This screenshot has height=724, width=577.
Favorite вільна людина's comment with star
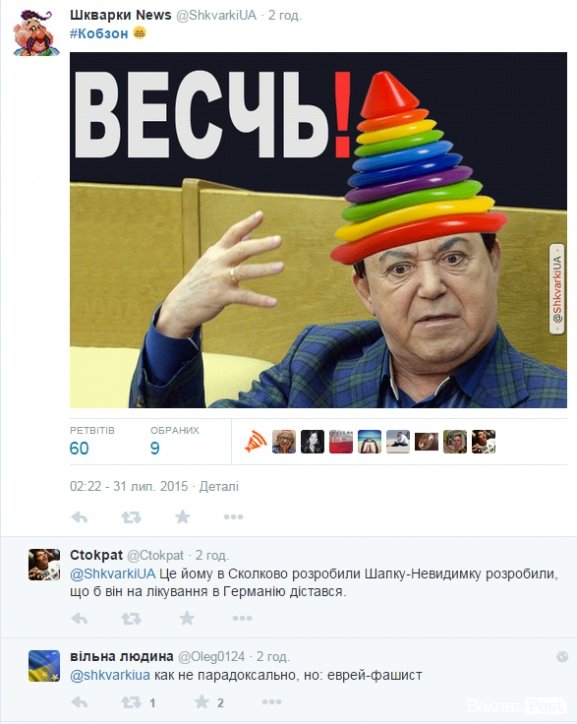(x=202, y=702)
